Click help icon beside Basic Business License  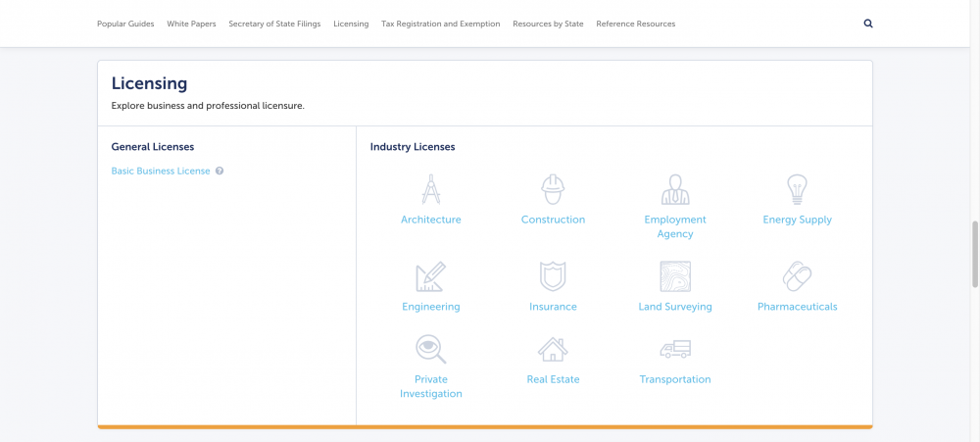coord(220,171)
